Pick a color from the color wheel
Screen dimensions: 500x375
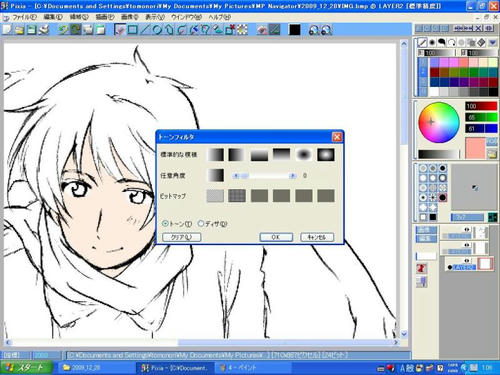tap(439, 122)
